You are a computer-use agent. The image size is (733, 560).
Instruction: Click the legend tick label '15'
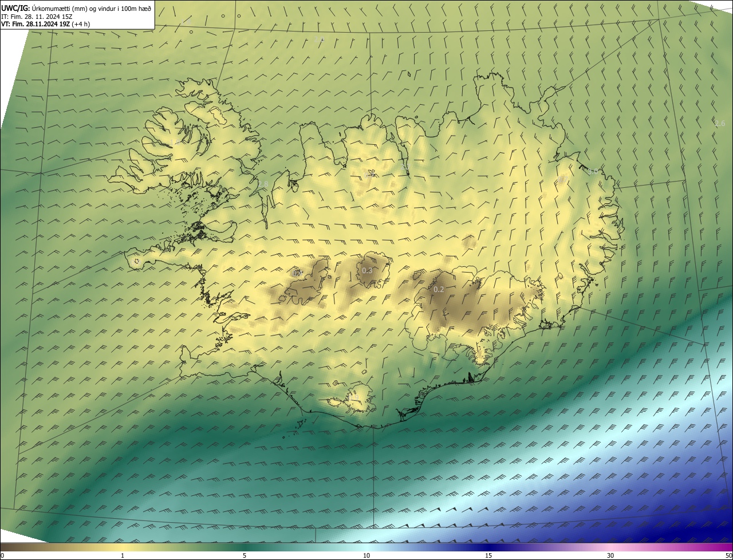coord(488,555)
